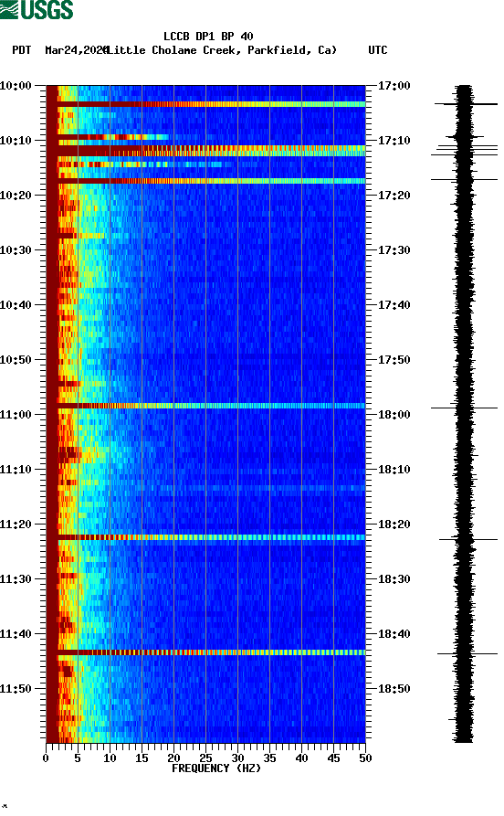The width and height of the screenshot is (504, 816).
Task: Click the '10' frequency tick label
Action: tap(110, 758)
